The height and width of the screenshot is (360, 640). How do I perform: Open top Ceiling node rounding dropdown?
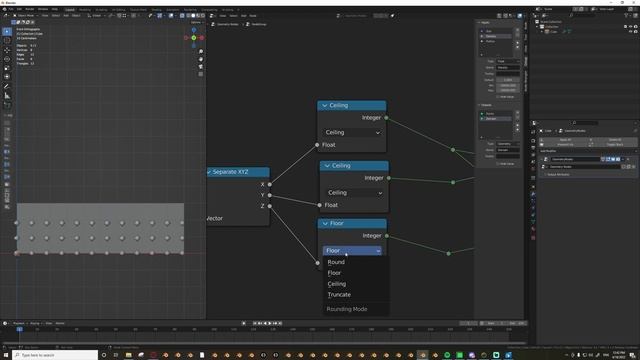pyautogui.click(x=353, y=133)
